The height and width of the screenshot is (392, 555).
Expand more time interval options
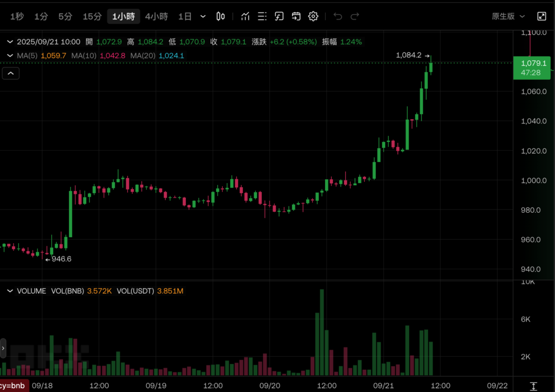pyautogui.click(x=203, y=16)
